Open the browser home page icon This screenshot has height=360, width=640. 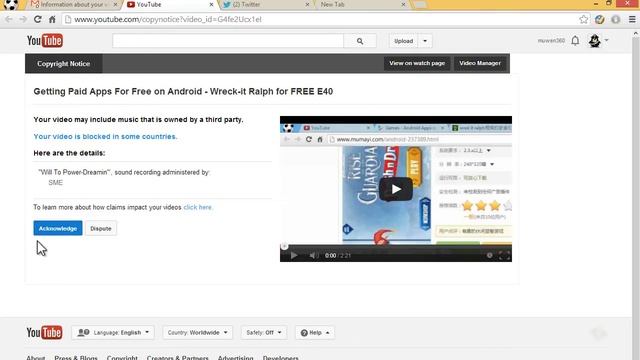[52, 19]
